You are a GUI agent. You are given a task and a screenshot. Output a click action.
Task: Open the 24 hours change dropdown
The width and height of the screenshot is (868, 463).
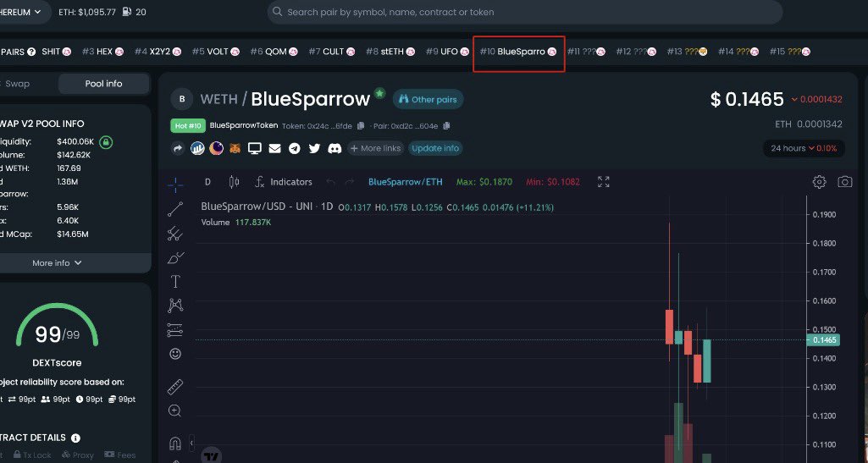point(804,148)
